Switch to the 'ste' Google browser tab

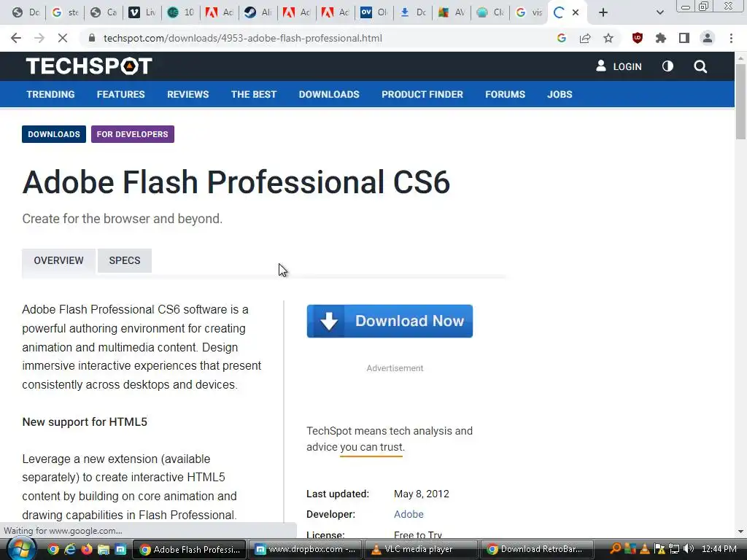coord(64,12)
